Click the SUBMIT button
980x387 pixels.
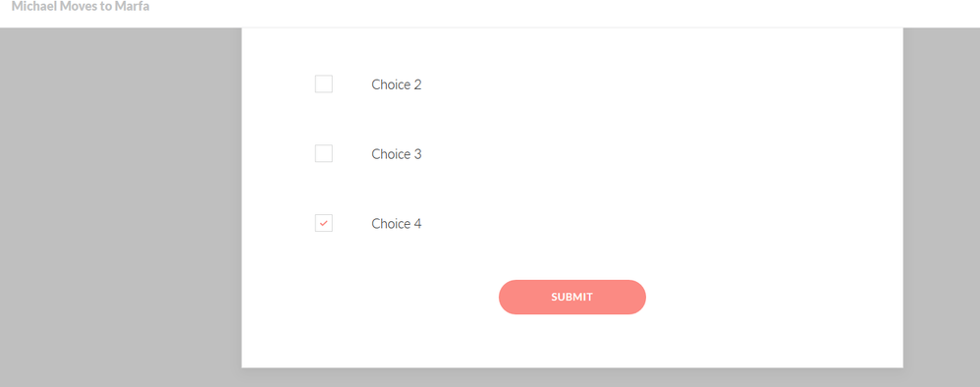click(572, 297)
